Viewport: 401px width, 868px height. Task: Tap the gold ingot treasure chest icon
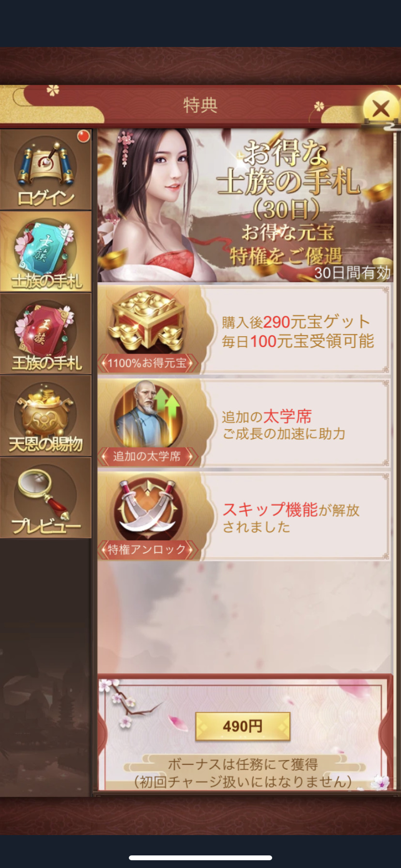point(147,321)
